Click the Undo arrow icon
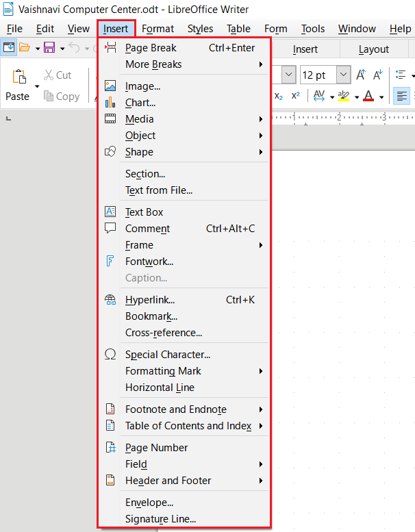The image size is (415, 532). (74, 47)
